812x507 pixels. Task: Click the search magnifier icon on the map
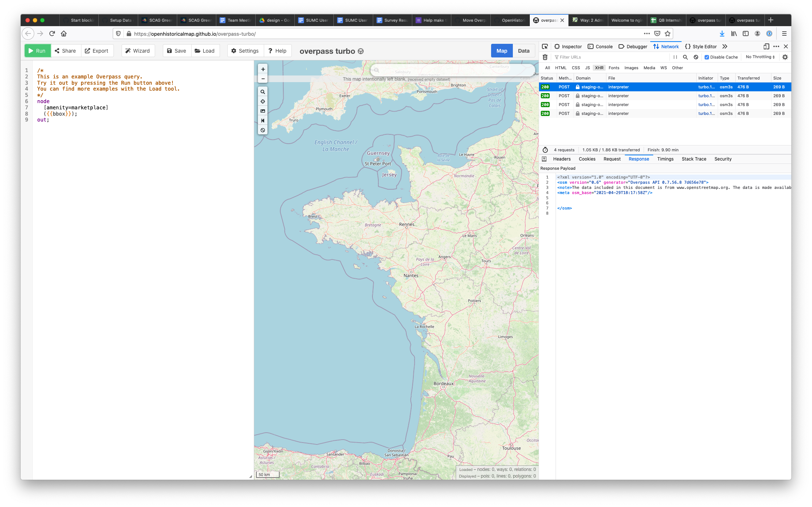[263, 92]
